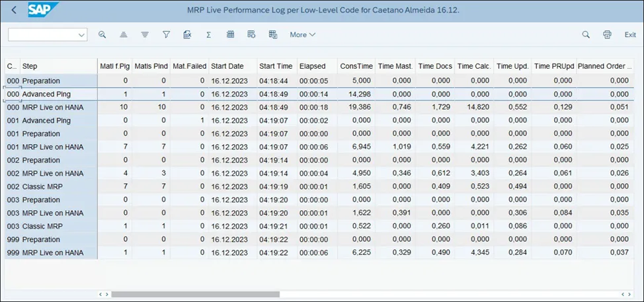Go back with the left arrow

(x=15, y=11)
